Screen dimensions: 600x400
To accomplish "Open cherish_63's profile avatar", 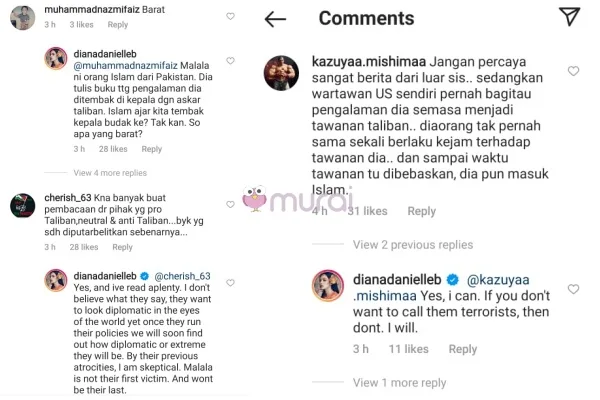I will point(23,206).
